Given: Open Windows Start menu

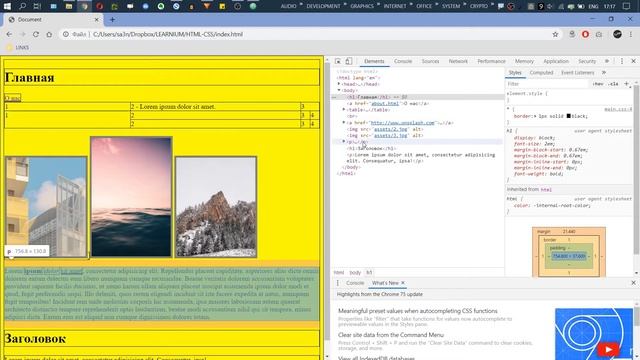Looking at the screenshot, I should coord(7,6).
